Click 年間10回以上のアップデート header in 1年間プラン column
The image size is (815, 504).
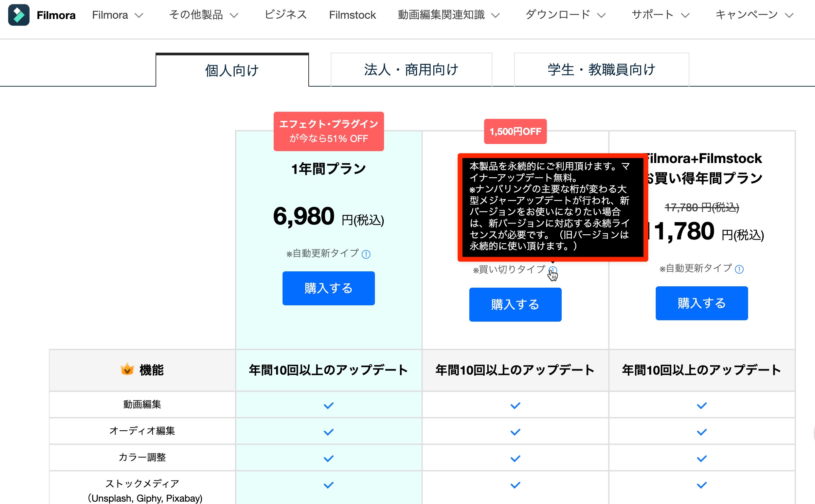click(328, 370)
